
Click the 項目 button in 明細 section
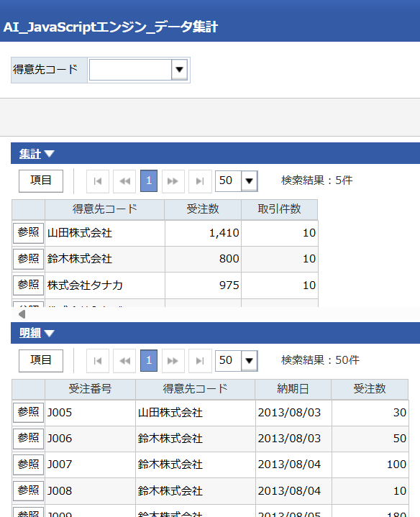tap(41, 361)
